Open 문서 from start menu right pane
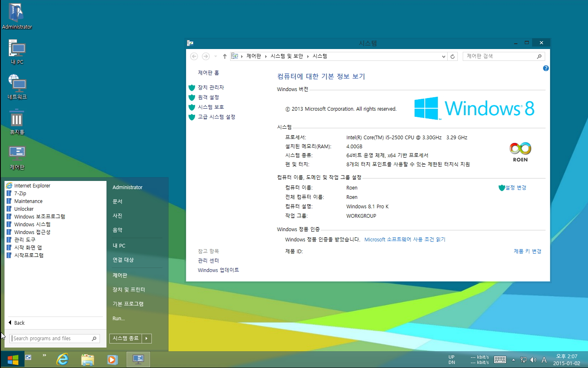The height and width of the screenshot is (368, 588). (118, 202)
